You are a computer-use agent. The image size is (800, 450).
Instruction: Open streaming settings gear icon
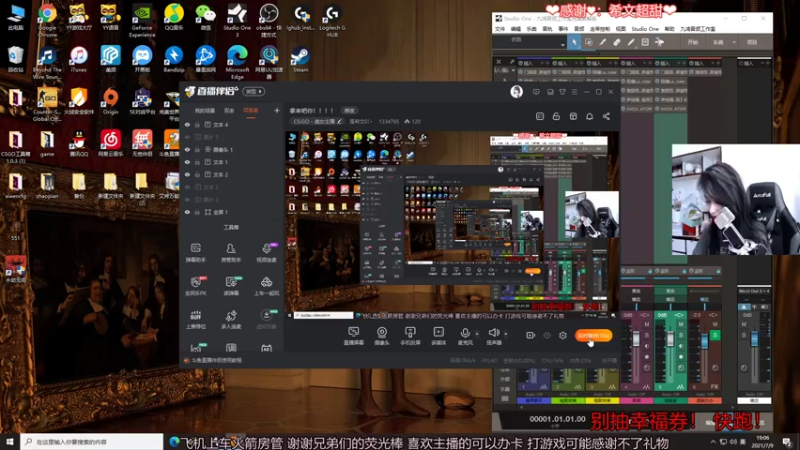click(563, 335)
